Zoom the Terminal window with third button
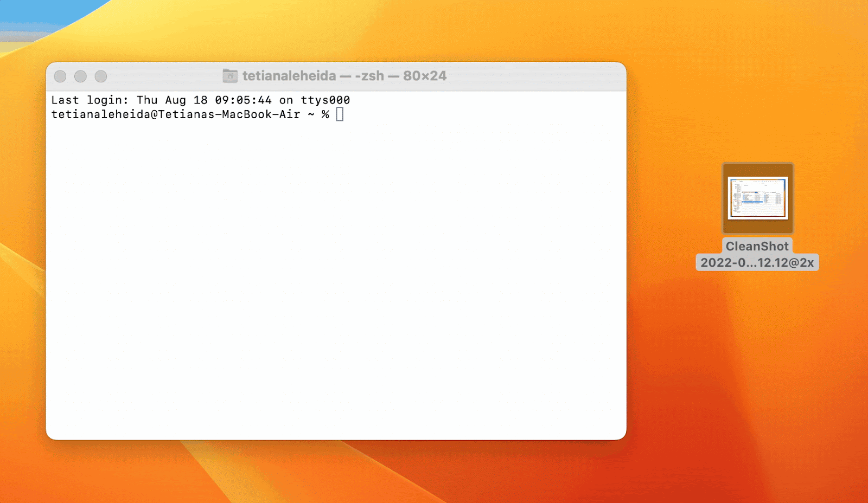 (101, 76)
